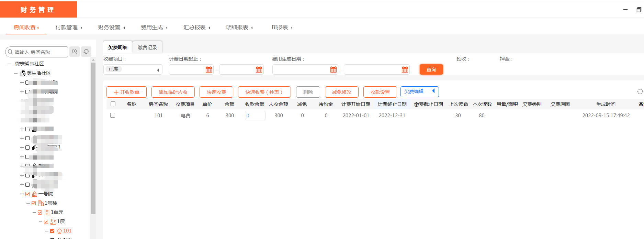Click the 未收金额 column header
Screen dimensions: 644x239
[x=279, y=104]
